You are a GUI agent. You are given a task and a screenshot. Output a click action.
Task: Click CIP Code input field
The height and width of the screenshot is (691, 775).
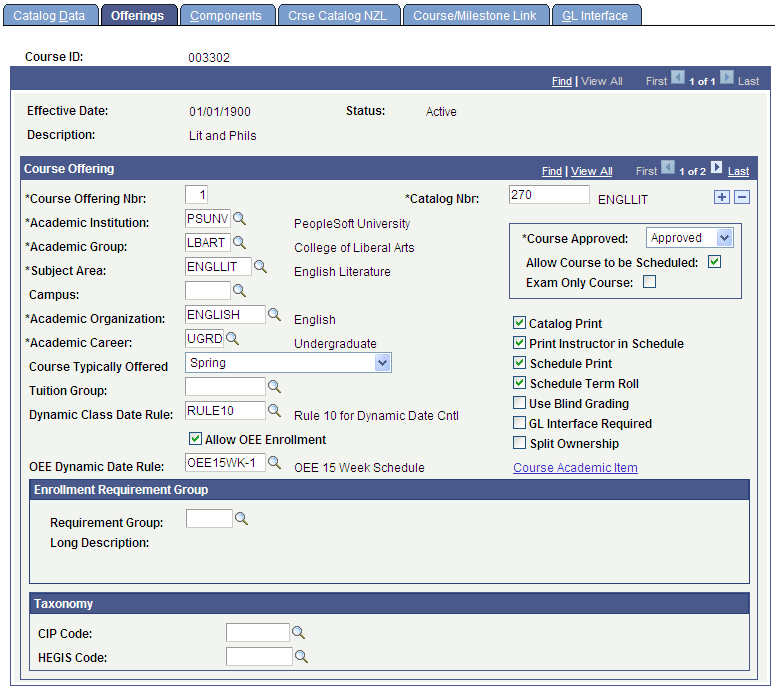click(x=258, y=632)
